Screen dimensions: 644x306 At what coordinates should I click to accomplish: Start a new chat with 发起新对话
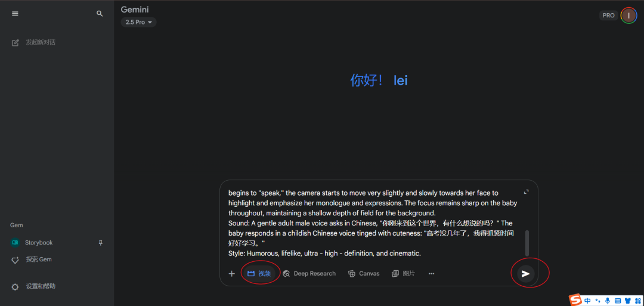pyautogui.click(x=33, y=42)
